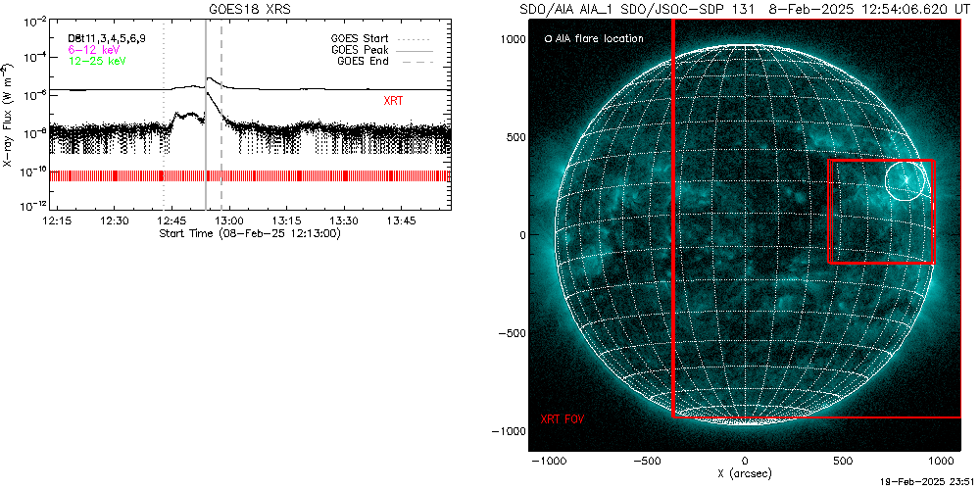
Task: Click the Start Time (08-Feb-25 12:13:00) axis label
Action: tap(249, 234)
